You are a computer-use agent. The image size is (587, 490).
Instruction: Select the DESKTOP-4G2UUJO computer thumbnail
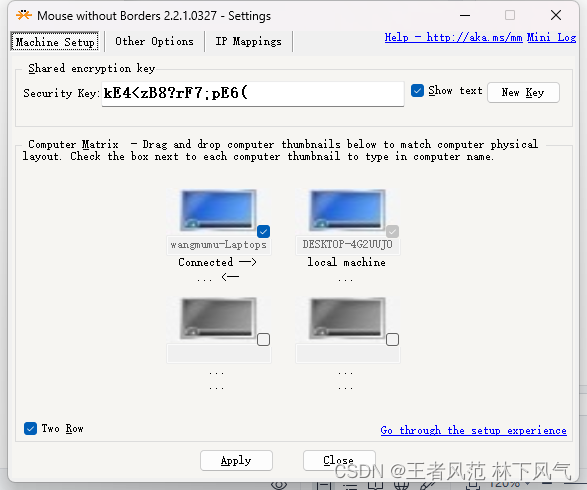(347, 210)
